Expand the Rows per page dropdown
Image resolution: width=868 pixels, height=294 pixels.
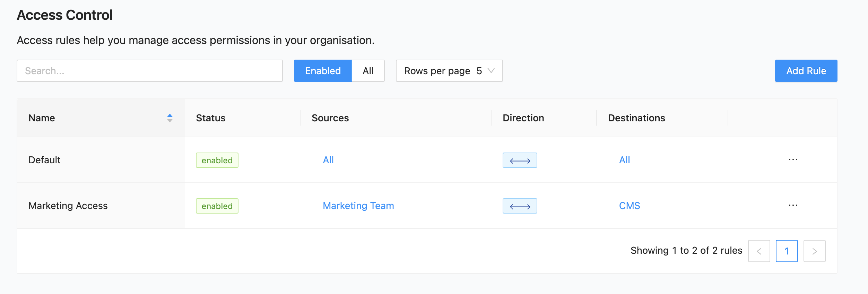(x=449, y=71)
